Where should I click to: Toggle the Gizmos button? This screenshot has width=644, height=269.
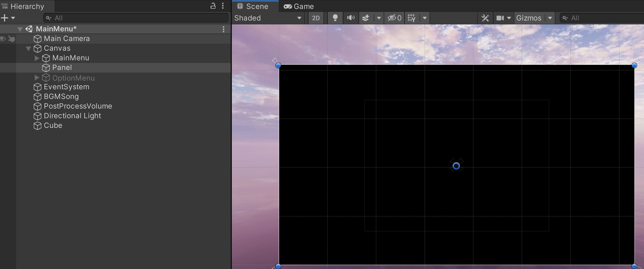pyautogui.click(x=529, y=18)
